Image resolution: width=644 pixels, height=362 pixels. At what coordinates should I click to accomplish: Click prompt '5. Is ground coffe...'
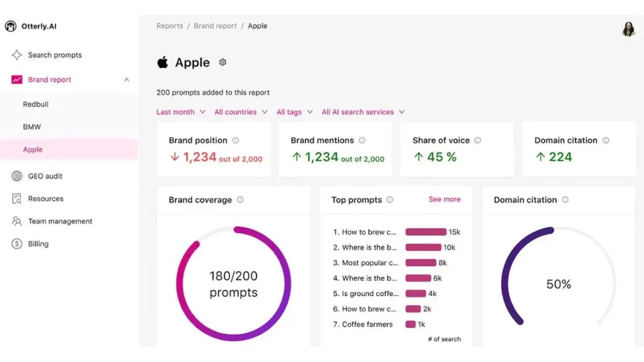click(x=365, y=293)
